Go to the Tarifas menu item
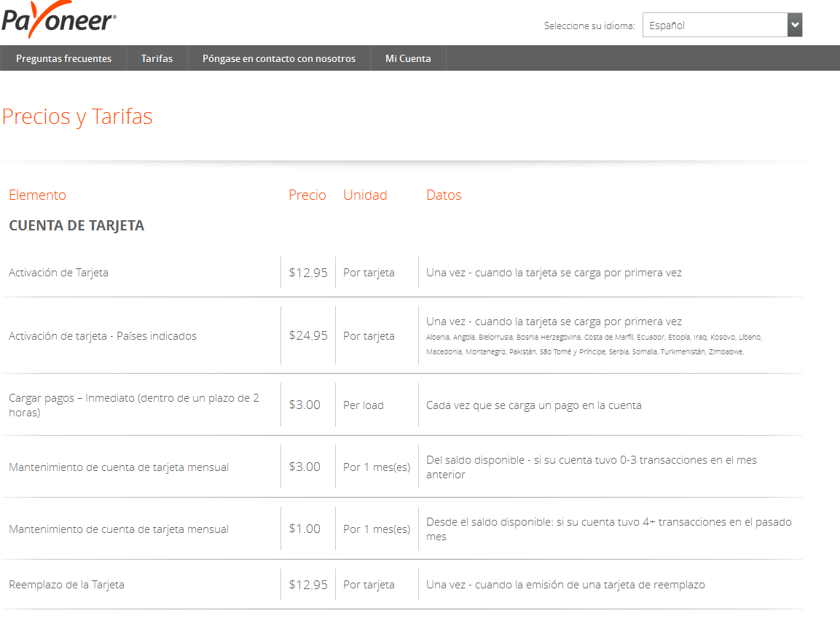The width and height of the screenshot is (840, 619). tap(157, 58)
